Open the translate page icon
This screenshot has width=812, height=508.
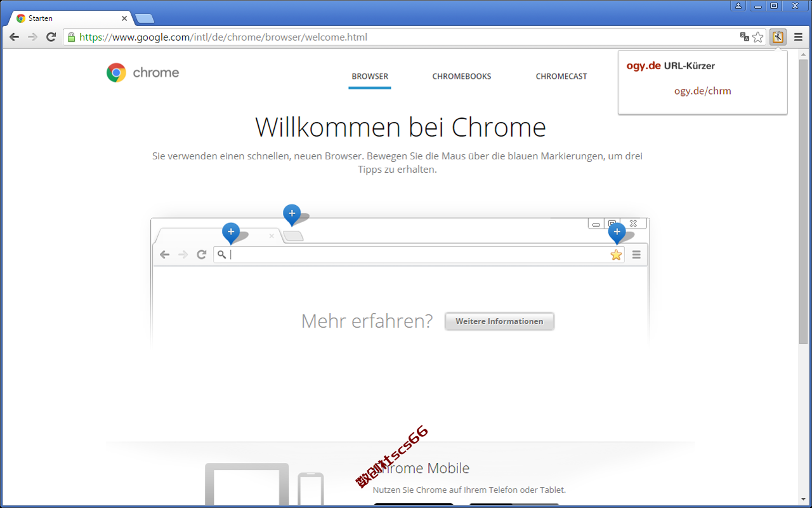coord(745,37)
